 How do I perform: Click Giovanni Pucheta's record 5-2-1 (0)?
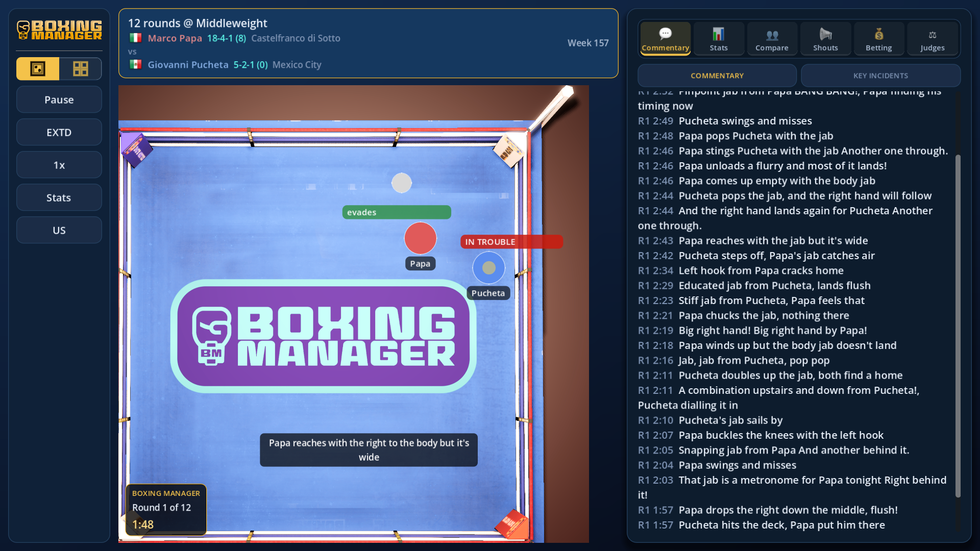(x=251, y=65)
